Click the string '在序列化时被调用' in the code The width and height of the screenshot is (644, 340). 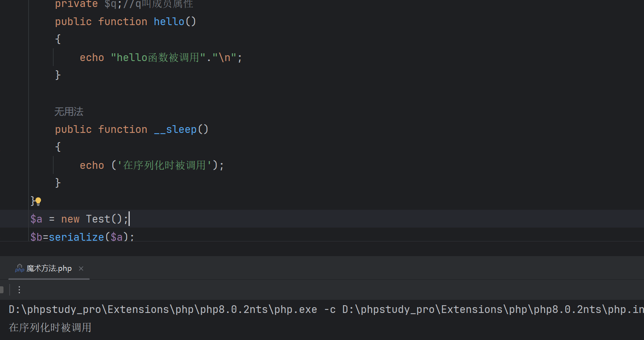[x=164, y=165]
